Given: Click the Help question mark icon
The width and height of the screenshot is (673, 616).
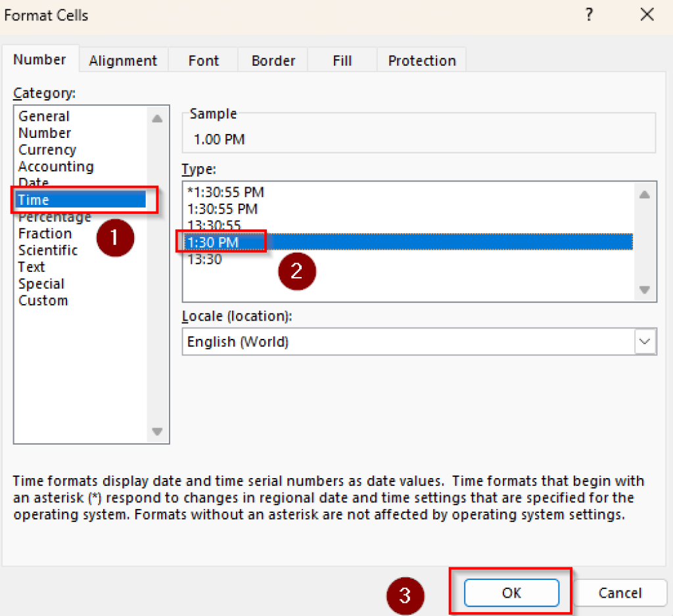Looking at the screenshot, I should point(589,14).
